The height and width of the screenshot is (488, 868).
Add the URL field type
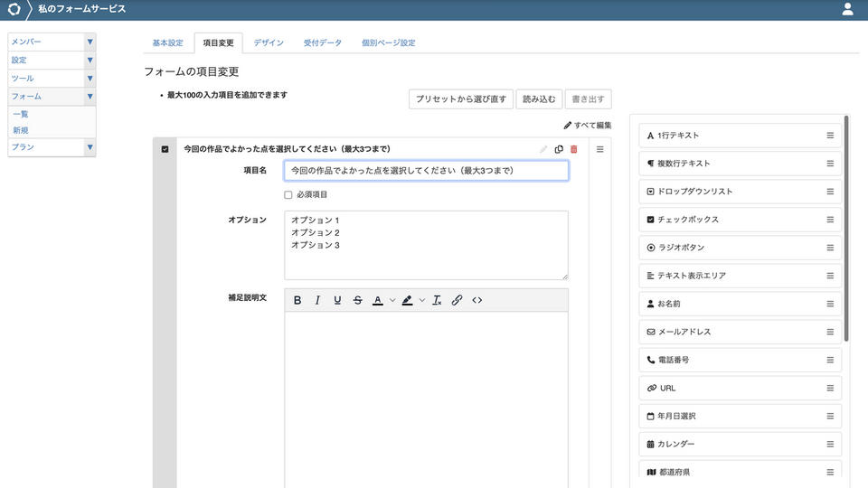coord(741,388)
